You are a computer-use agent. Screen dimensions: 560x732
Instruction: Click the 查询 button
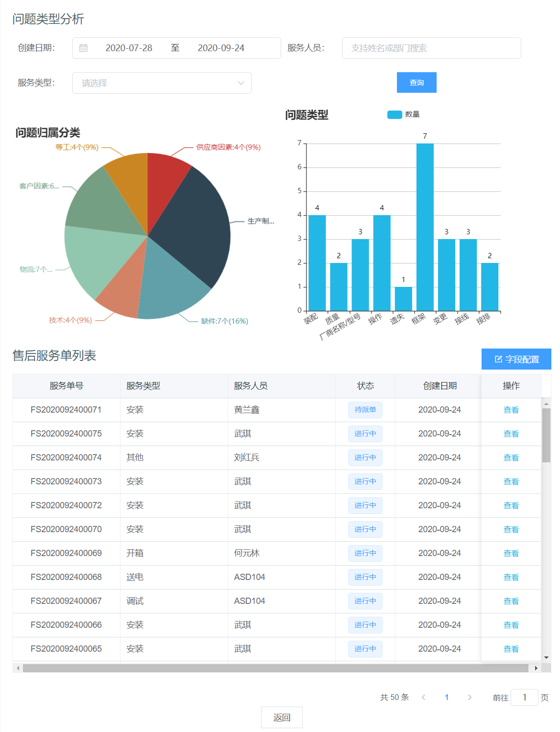click(417, 83)
